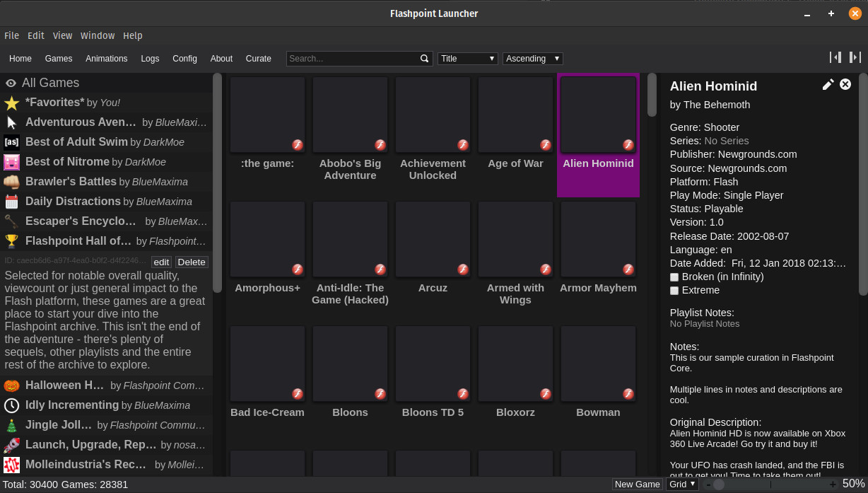The image size is (868, 493).
Task: Open Jingle Jolly Christmas tree icon
Action: pyautogui.click(x=11, y=425)
